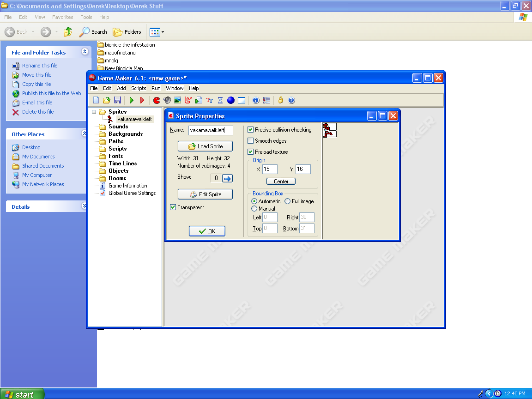The height and width of the screenshot is (399, 532).
Task: Enable the Smooth edges checkbox
Action: pyautogui.click(x=251, y=141)
